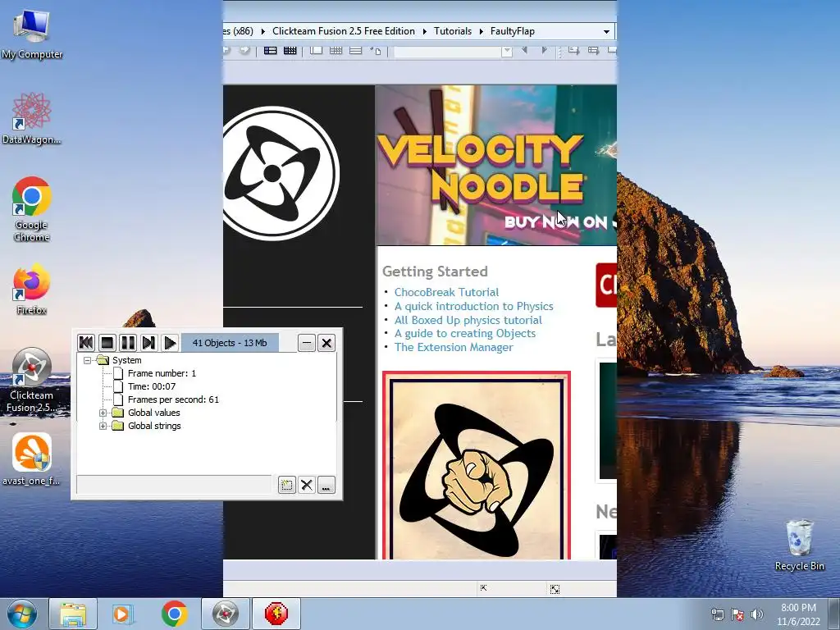Click the light grid toolbar icon
The width and height of the screenshot is (840, 630).
tap(336, 50)
